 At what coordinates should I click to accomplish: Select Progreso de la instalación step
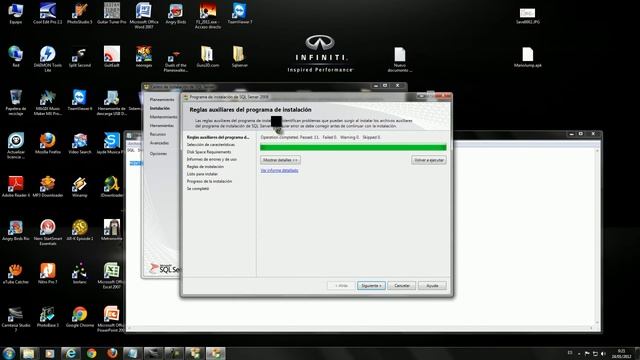[209, 181]
